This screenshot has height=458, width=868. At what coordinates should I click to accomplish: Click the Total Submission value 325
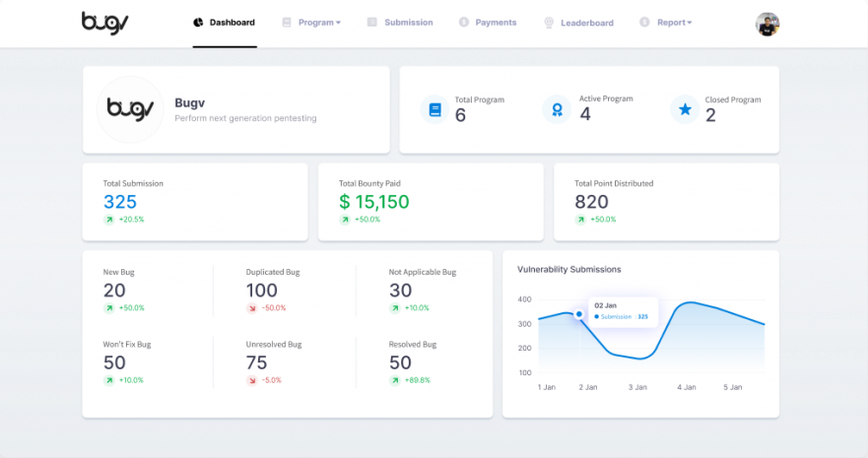(x=120, y=202)
